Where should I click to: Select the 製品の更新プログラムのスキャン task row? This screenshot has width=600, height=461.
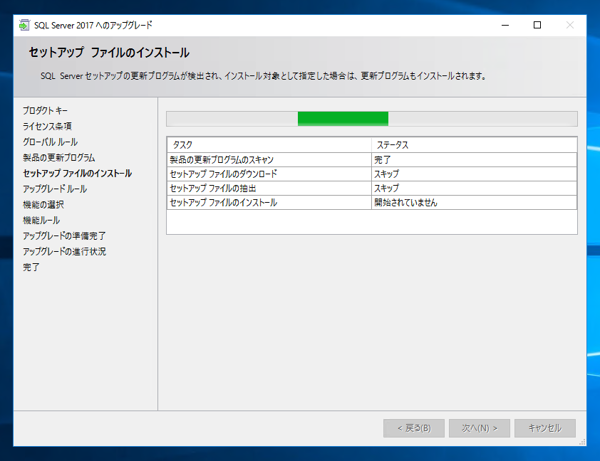[372, 160]
